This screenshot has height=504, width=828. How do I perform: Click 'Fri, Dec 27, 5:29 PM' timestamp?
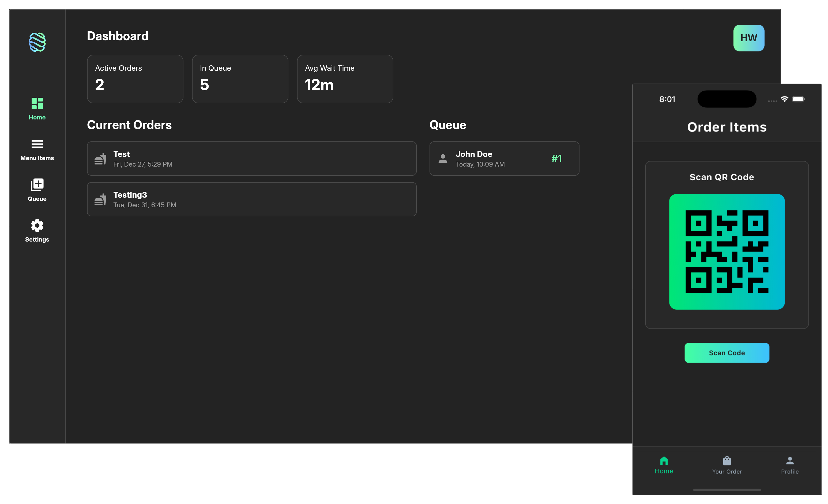tap(143, 164)
